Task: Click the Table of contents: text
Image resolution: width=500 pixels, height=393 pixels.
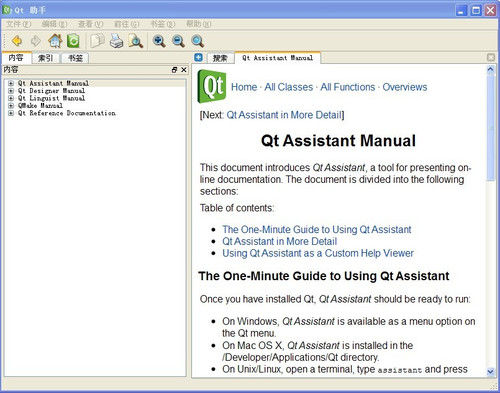Action: (237, 208)
